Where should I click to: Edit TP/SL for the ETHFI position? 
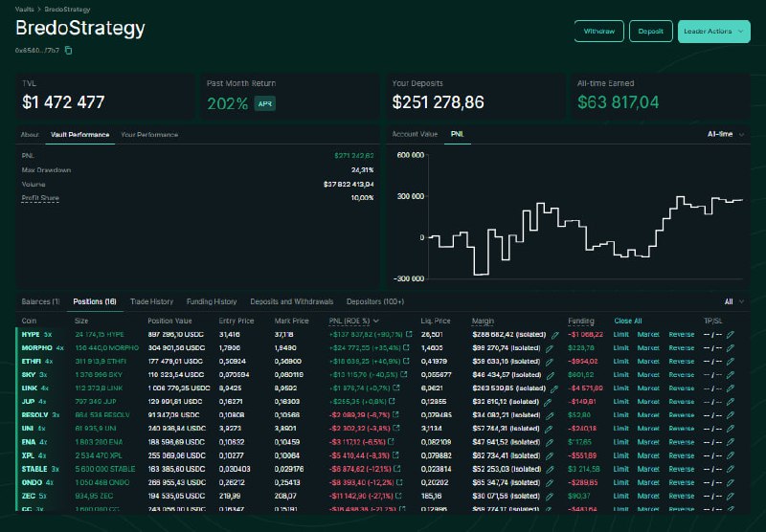[x=731, y=362]
